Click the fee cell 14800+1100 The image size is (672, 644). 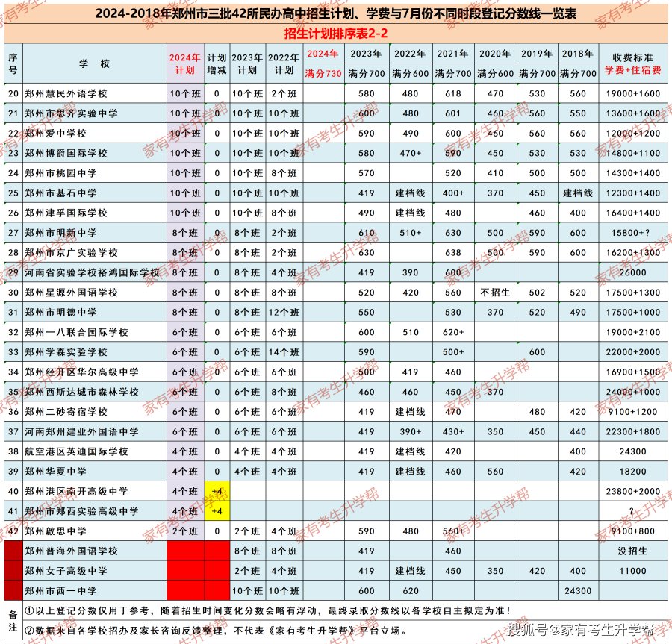632,153
